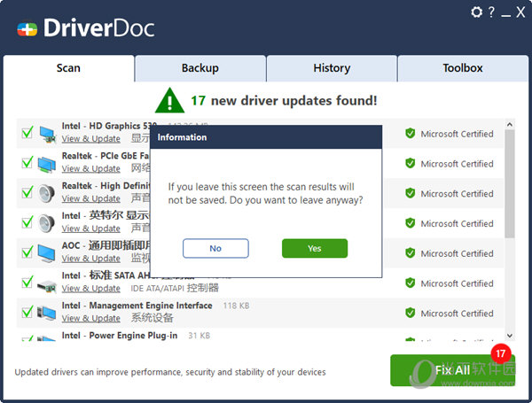Uncheck the AOC monitor driver
This screenshot has width=532, height=403.
[x=27, y=252]
